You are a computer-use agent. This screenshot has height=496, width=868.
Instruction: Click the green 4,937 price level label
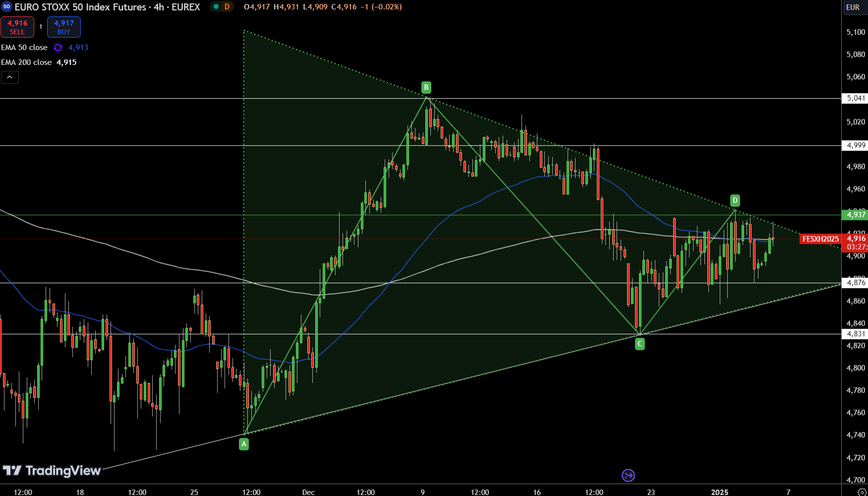tap(855, 215)
